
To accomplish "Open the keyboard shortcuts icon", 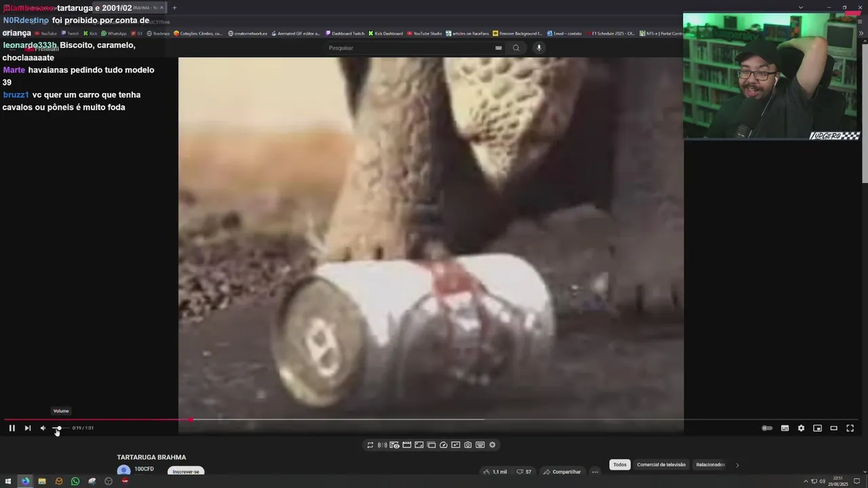I will pos(480,445).
